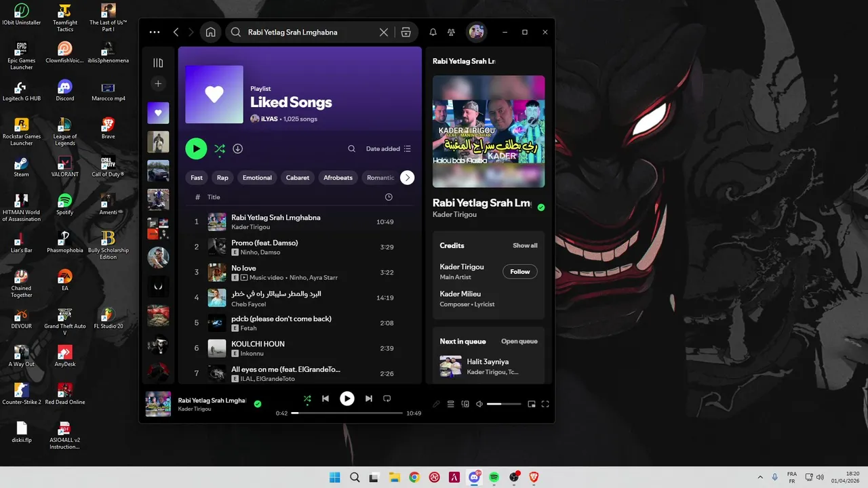Open the notifications bell
This screenshot has width=868, height=488.
pos(433,32)
